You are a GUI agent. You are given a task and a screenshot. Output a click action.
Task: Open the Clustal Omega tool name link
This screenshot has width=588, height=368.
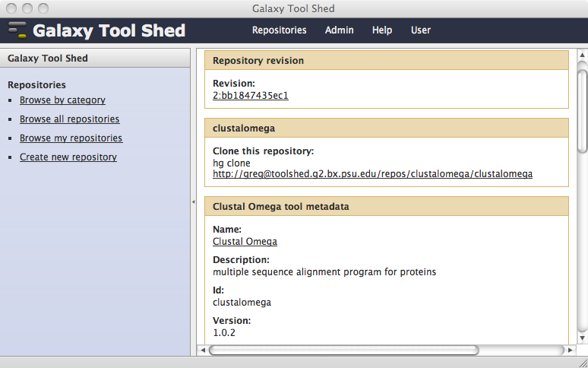pos(245,241)
